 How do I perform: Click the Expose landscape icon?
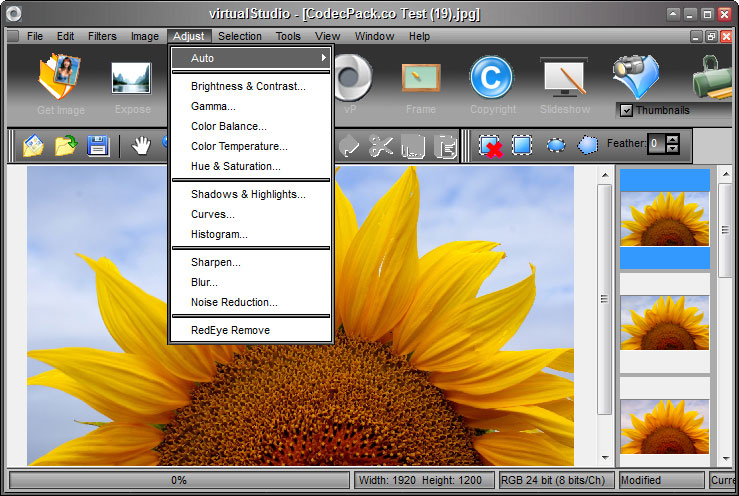[x=131, y=78]
